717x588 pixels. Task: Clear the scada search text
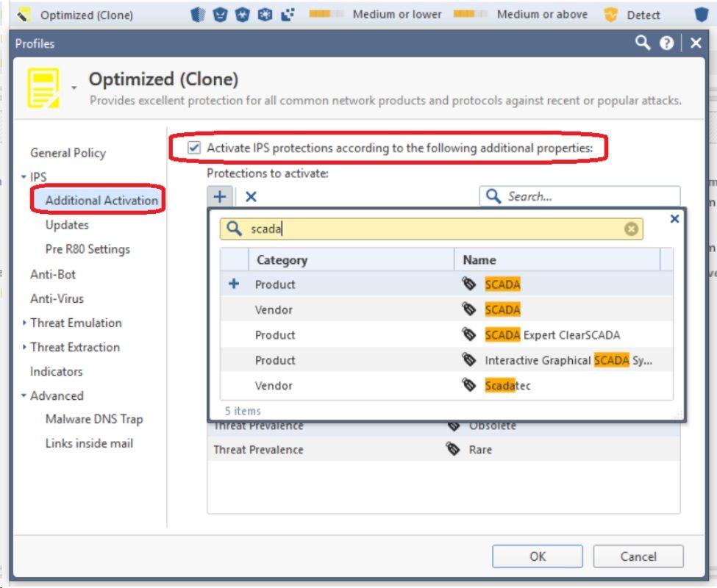point(631,229)
